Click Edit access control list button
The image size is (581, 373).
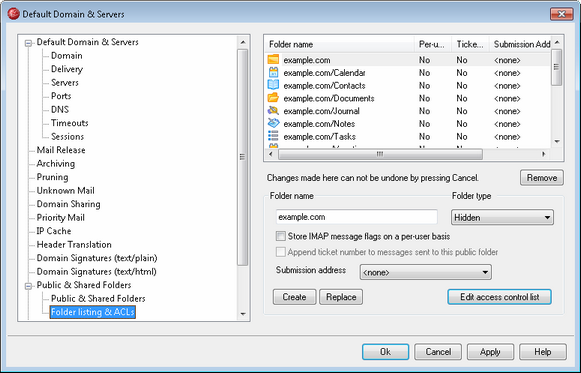pos(499,297)
